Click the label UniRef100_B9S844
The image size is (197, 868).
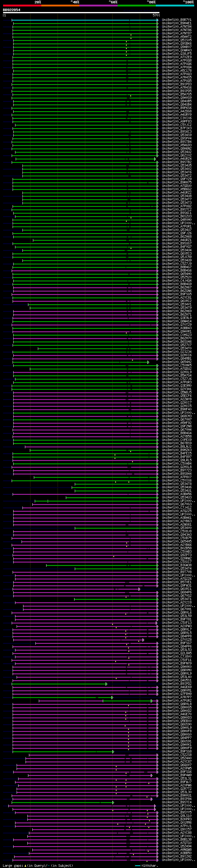click(x=176, y=474)
